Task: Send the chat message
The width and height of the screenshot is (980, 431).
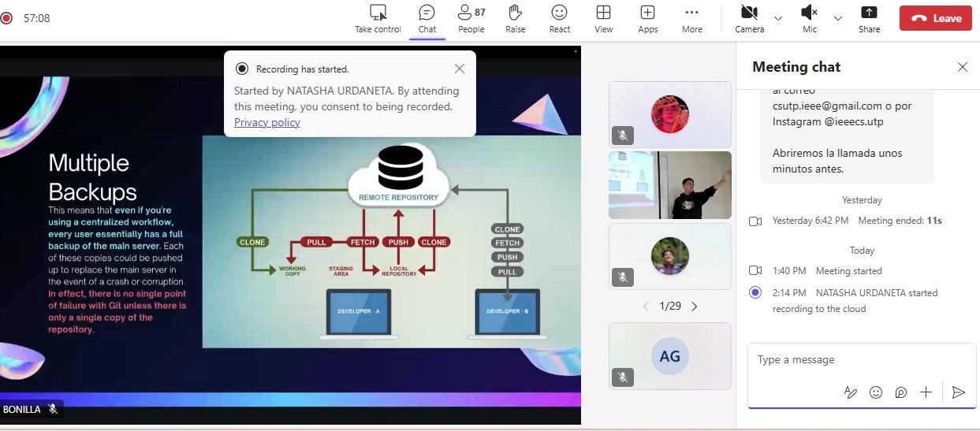Action: pyautogui.click(x=958, y=392)
